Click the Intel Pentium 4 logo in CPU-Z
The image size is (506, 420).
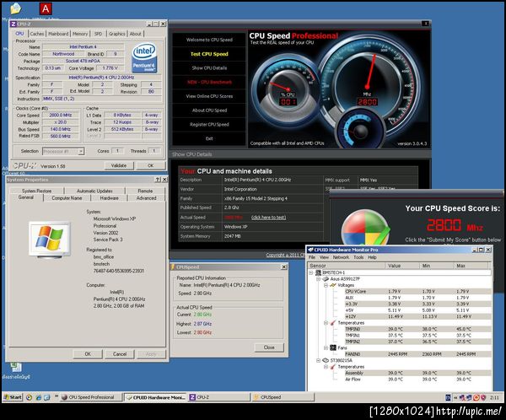tap(144, 58)
